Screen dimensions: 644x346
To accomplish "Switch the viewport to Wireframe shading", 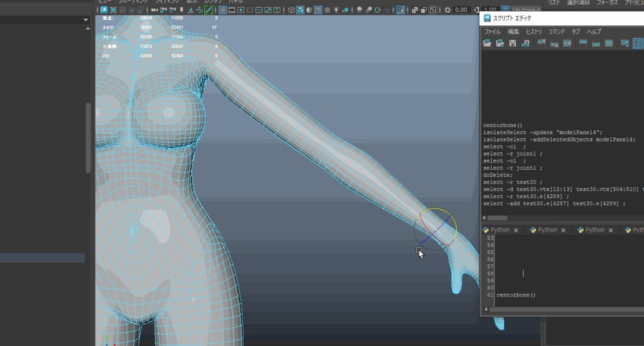I will pyautogui.click(x=291, y=10).
